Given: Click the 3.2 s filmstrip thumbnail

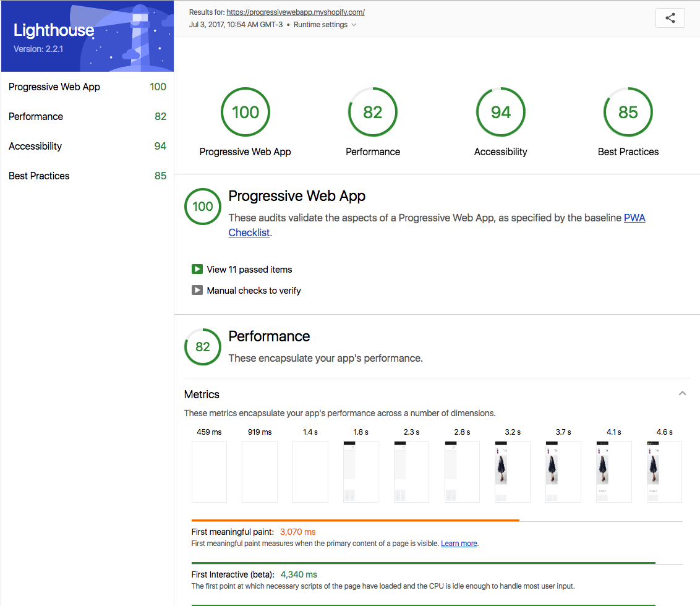Looking at the screenshot, I should [x=513, y=472].
